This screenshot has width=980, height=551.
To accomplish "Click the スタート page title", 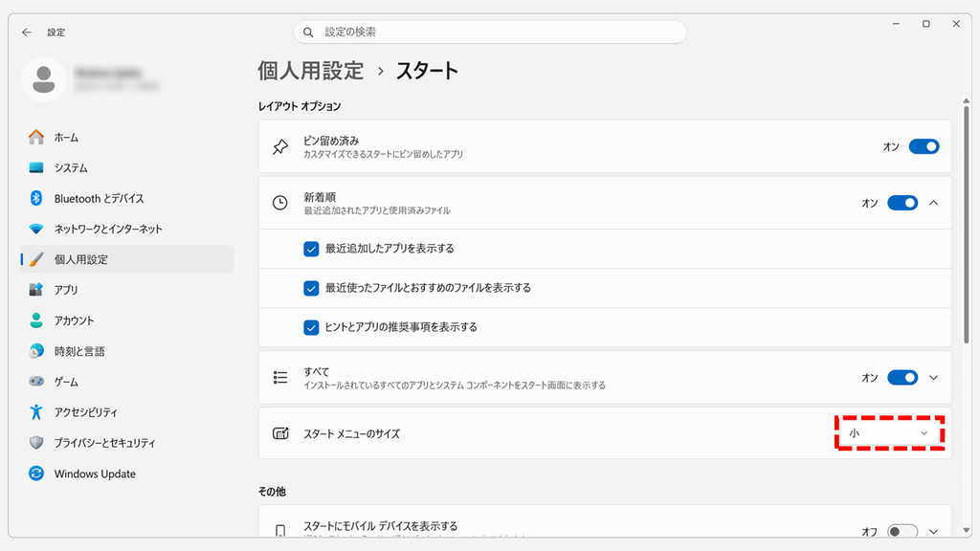I will pyautogui.click(x=427, y=71).
